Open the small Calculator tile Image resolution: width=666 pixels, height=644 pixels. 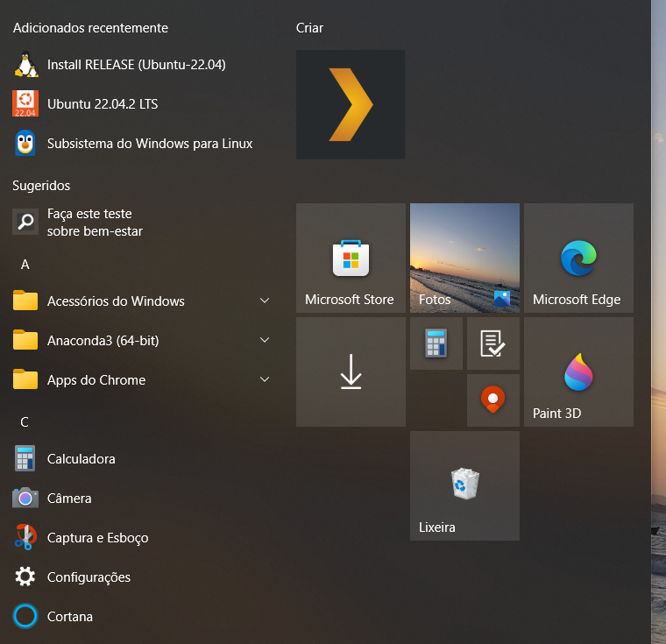click(436, 343)
